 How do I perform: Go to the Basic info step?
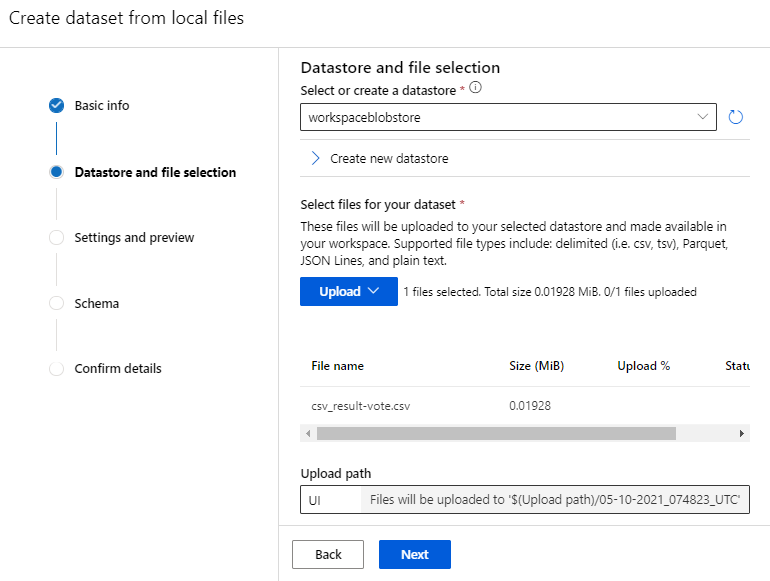point(101,105)
